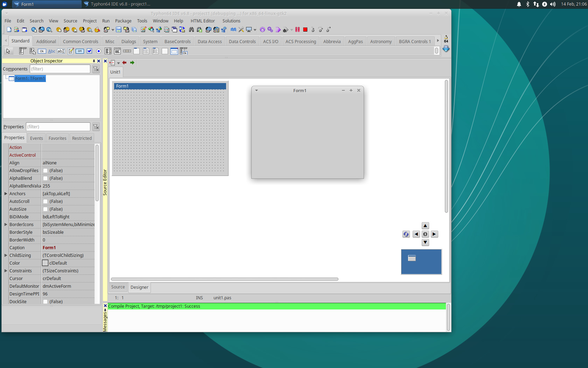The width and height of the screenshot is (588, 368).
Task: Clear the Components filter icon
Action: 96,69
